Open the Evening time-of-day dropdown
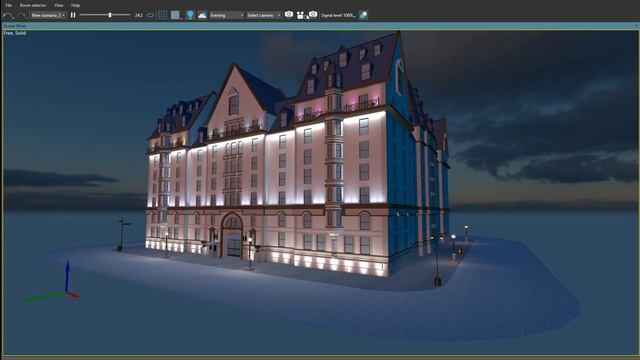The width and height of the screenshot is (640, 360). click(x=227, y=15)
